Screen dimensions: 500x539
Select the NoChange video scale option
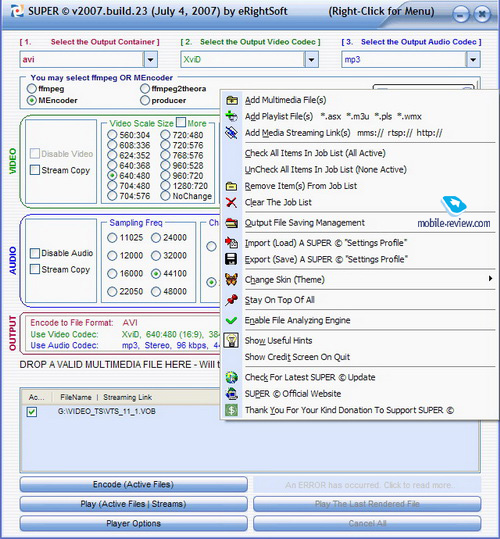[165, 196]
